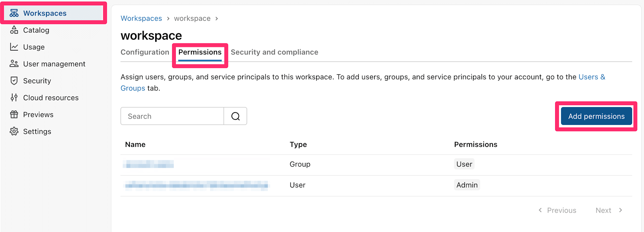Click the Next pagination button
The height and width of the screenshot is (232, 644).
coord(609,210)
